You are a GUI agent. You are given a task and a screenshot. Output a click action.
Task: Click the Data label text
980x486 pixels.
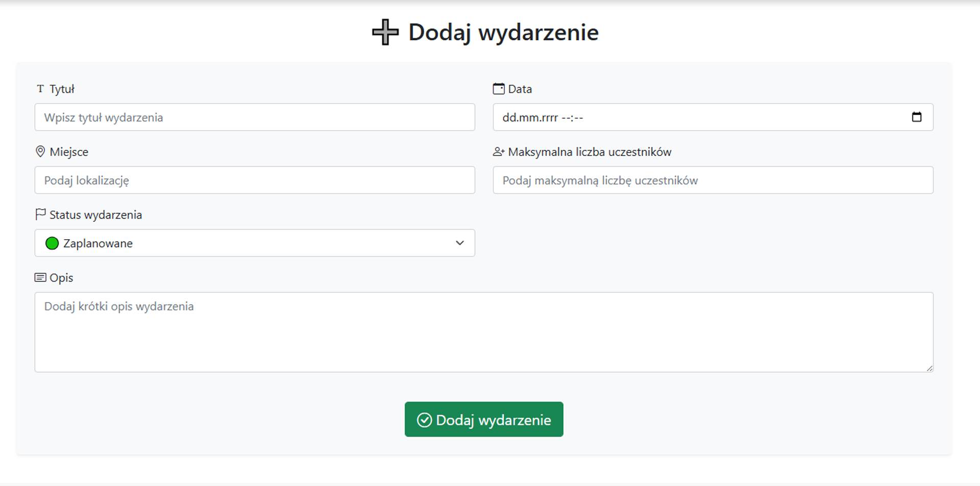tap(520, 89)
